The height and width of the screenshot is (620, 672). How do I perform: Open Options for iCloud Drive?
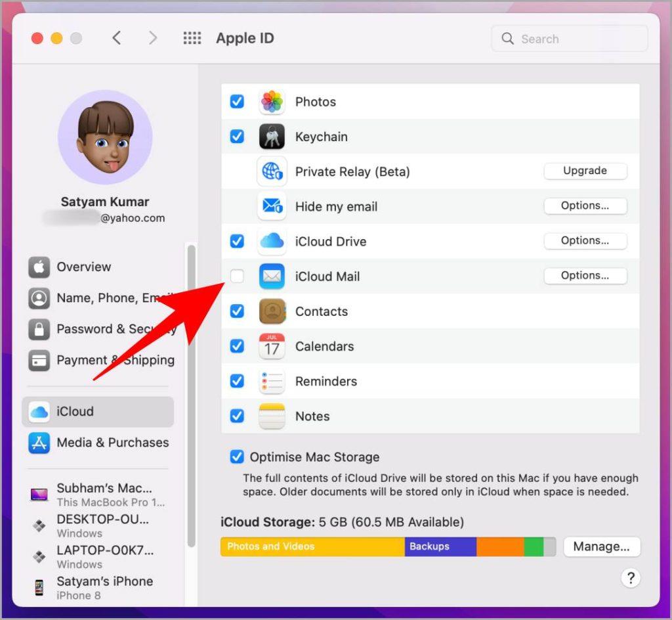point(585,240)
